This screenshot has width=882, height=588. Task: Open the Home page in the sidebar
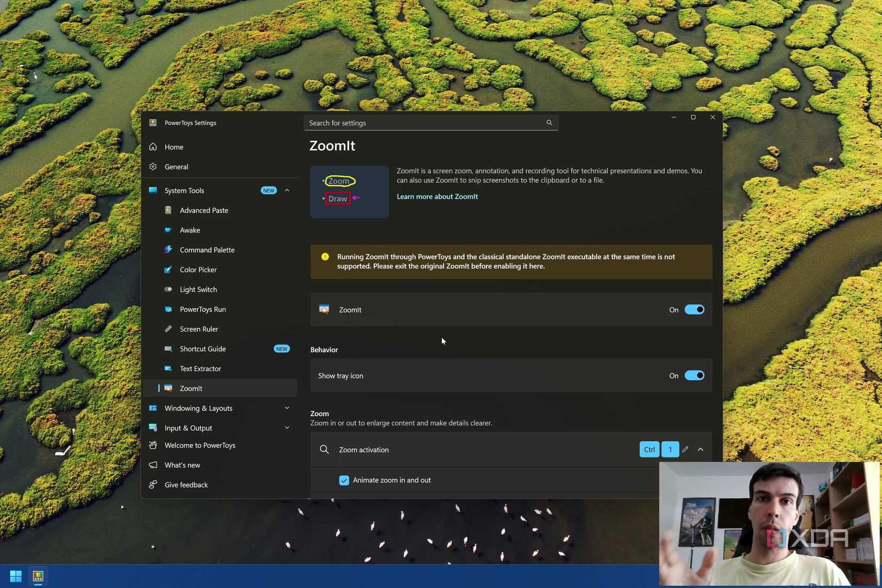[x=220, y=147]
